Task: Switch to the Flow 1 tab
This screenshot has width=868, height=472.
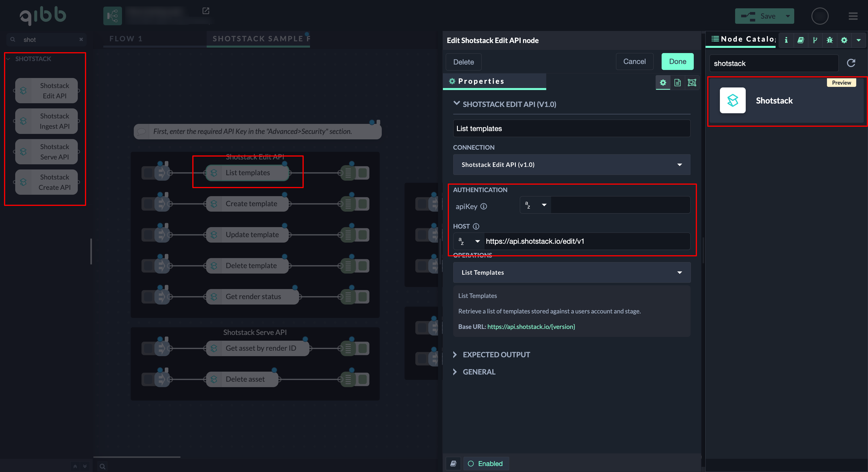Action: coord(126,39)
